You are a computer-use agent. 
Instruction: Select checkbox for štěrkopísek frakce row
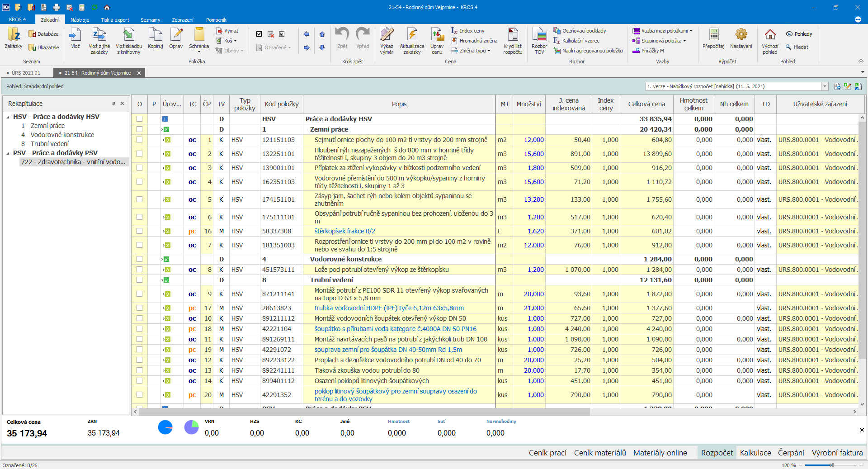pos(139,231)
